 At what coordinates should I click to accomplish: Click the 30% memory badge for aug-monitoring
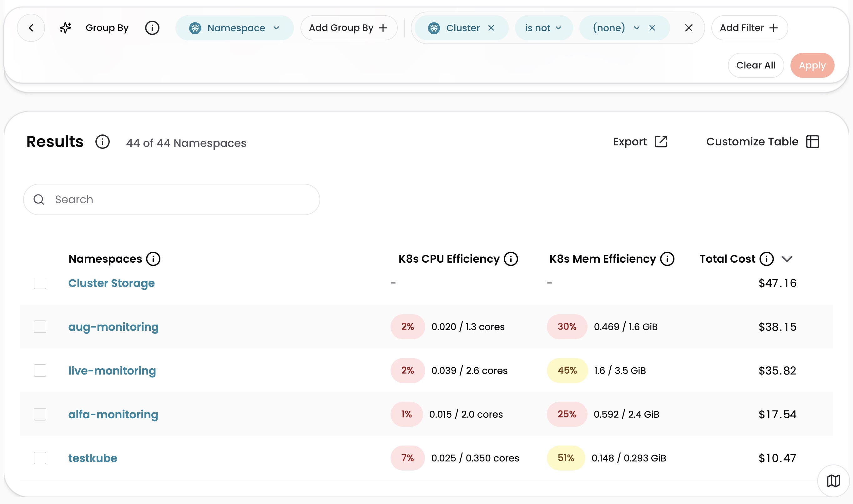(567, 327)
